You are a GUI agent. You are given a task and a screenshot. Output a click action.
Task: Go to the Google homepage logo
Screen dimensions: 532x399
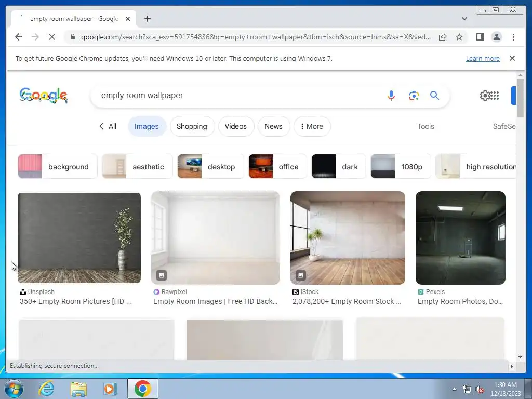tap(44, 96)
